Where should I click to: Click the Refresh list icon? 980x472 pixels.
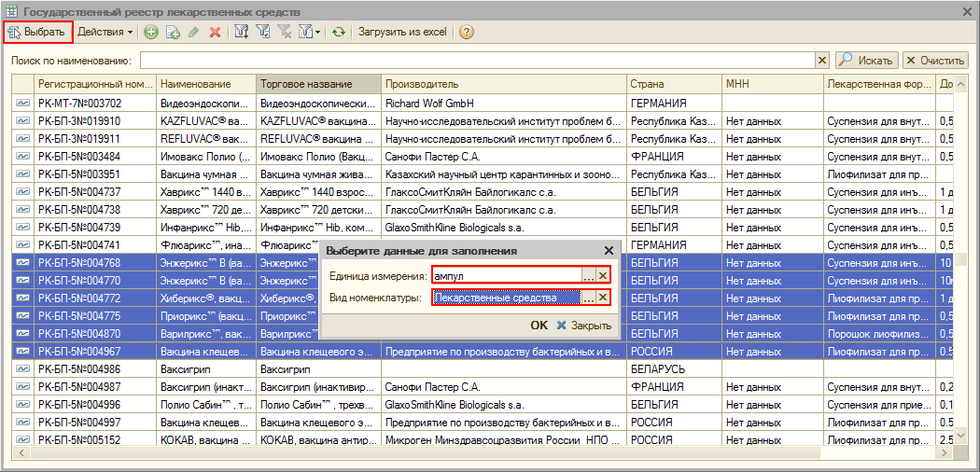[338, 33]
